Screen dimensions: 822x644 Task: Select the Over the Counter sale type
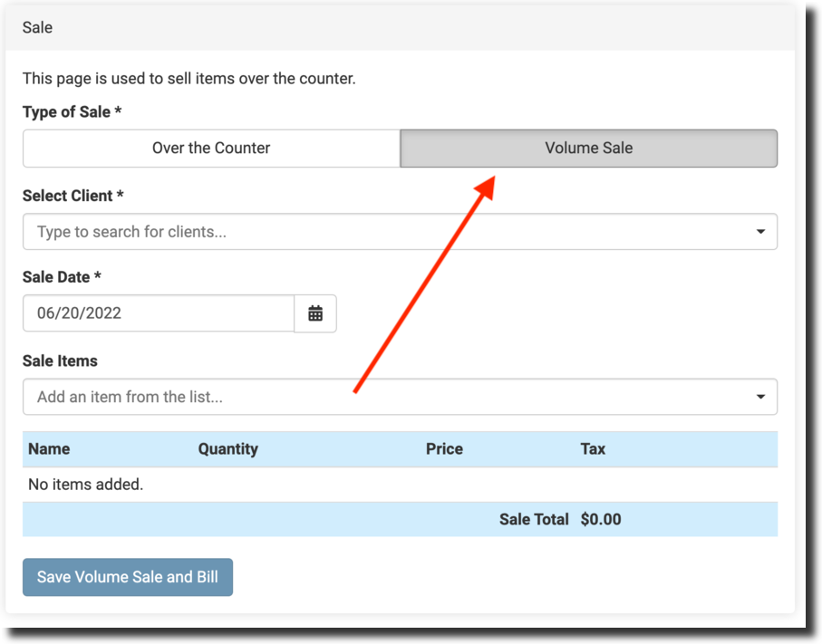tap(211, 149)
